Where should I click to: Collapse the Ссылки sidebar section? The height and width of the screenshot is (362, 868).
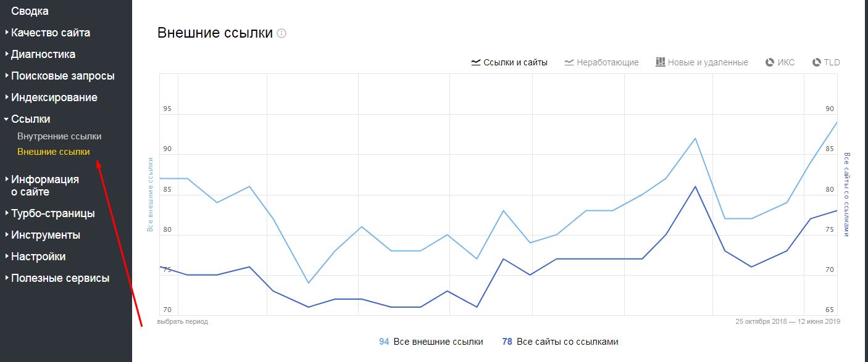tap(27, 119)
